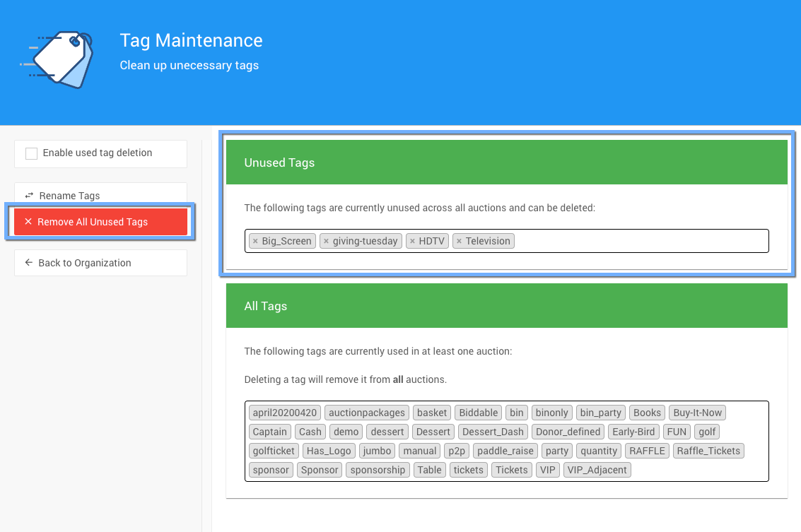Image resolution: width=801 pixels, height=532 pixels.
Task: Open Rename Tags
Action: pos(69,196)
